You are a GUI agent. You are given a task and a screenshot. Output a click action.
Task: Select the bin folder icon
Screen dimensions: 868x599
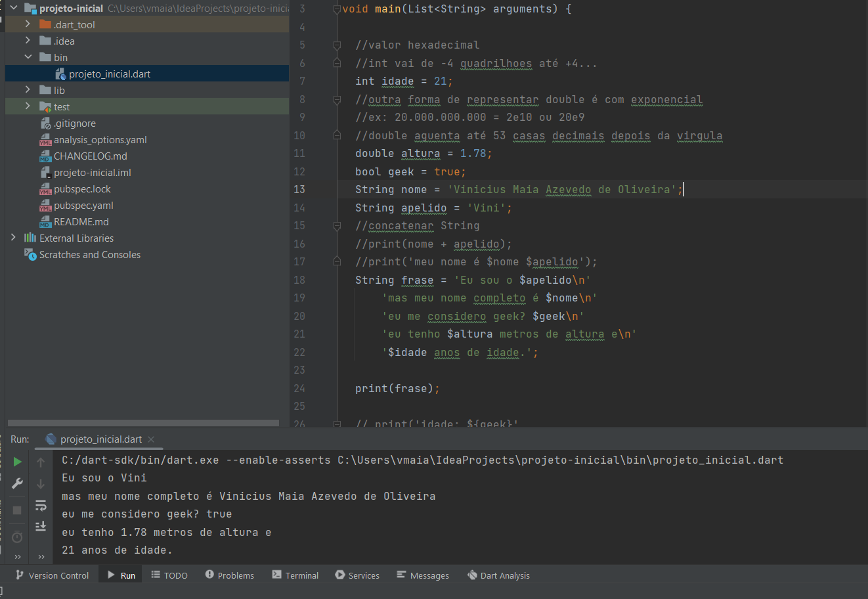45,57
